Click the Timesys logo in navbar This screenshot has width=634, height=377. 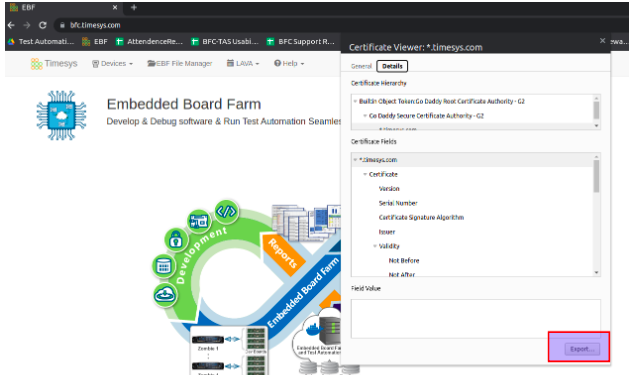[x=54, y=64]
